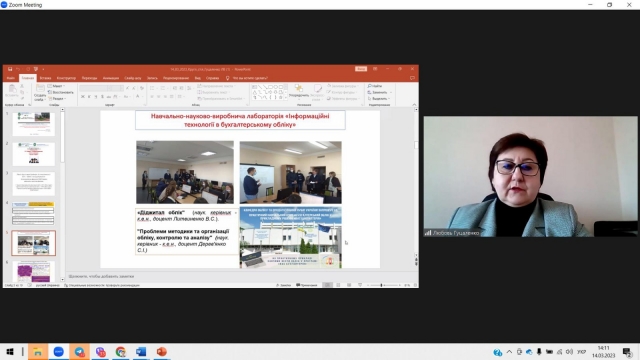Switch to the Конструктор ribbon tab
This screenshot has width=640, height=360.
click(x=66, y=78)
